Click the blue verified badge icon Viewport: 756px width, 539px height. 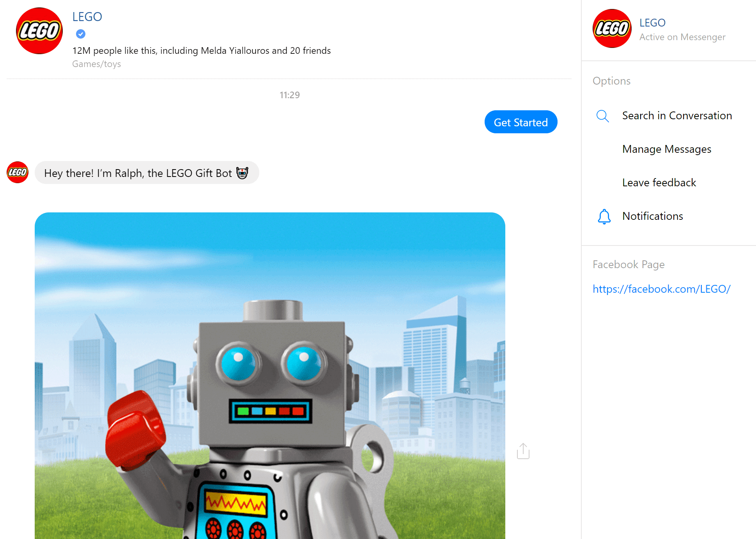pyautogui.click(x=81, y=34)
